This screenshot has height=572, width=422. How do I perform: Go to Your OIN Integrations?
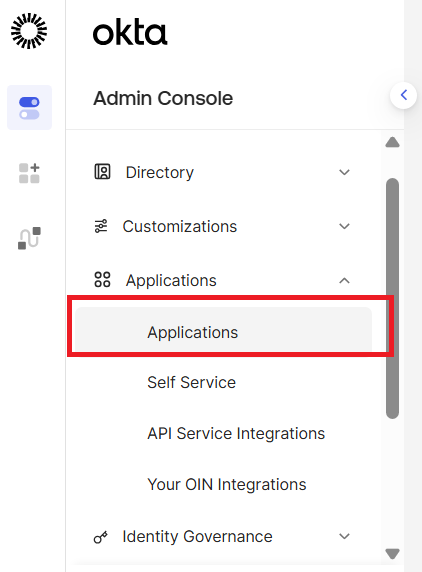pos(227,484)
